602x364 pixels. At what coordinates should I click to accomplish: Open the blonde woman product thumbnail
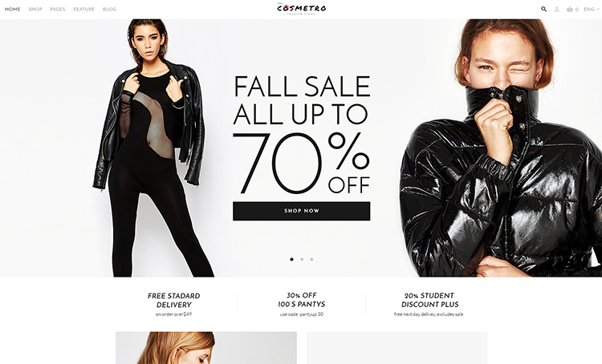tap(206, 348)
